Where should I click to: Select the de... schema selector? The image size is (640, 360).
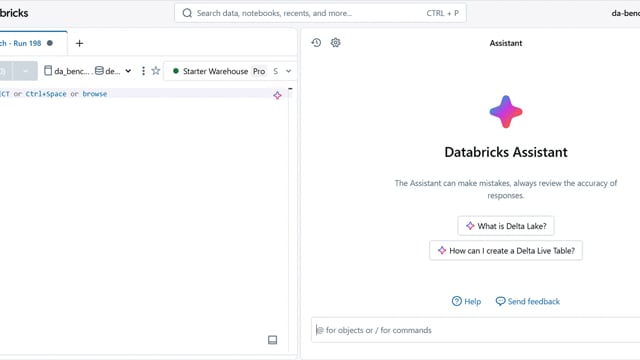(x=108, y=71)
